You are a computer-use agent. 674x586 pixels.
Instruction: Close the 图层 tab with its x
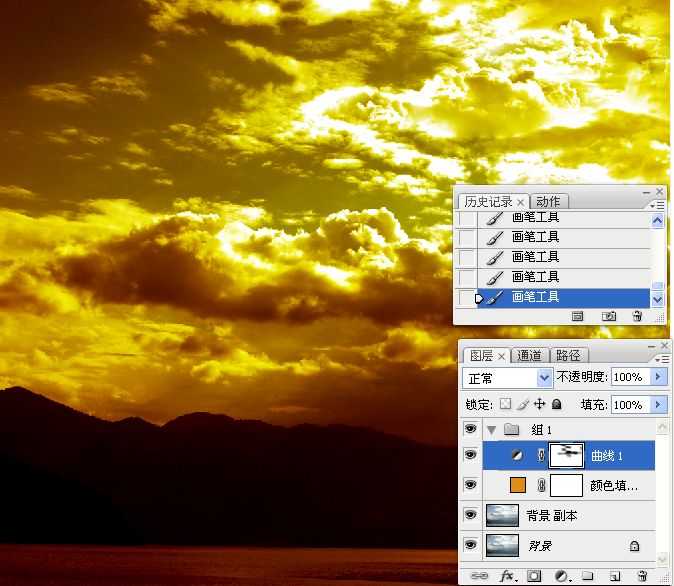click(501, 356)
